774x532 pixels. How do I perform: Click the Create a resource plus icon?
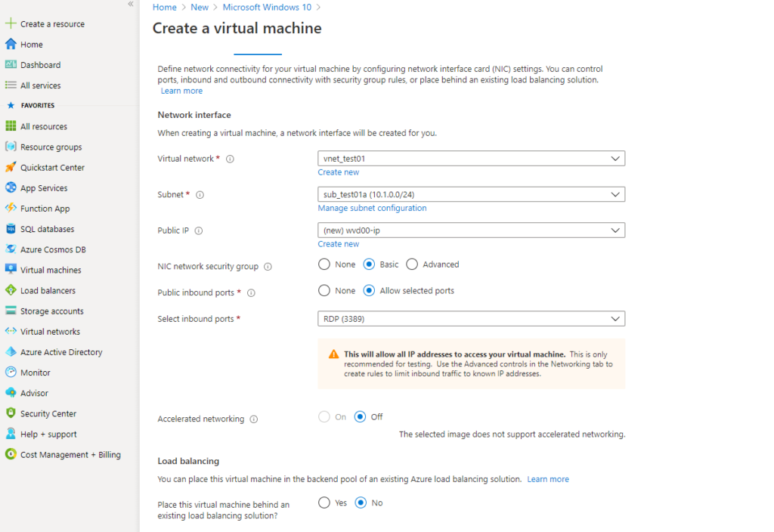tap(11, 23)
